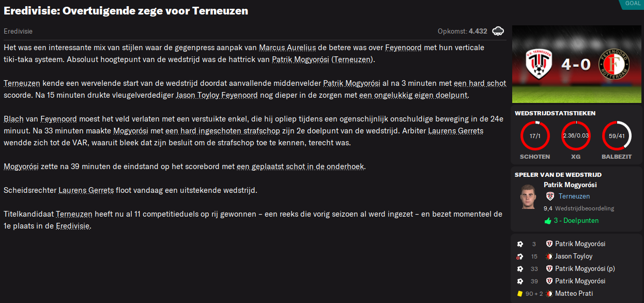
Task: Open the Balbezit possession circle
Action: pos(617,137)
